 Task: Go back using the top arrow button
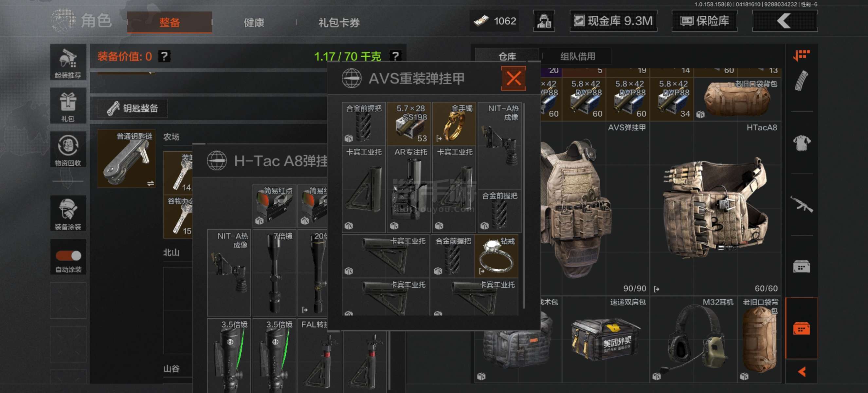(785, 21)
